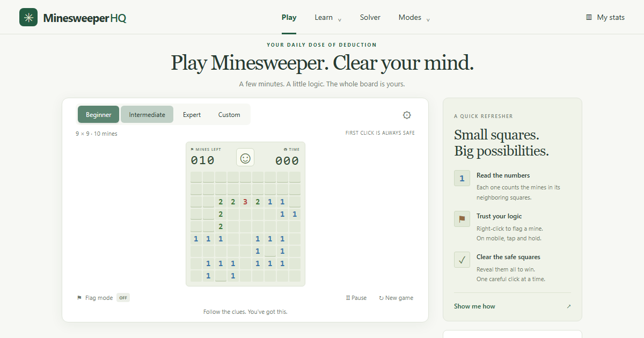Click the Minesweeper HQ snowflake logo
This screenshot has height=338, width=644.
click(28, 17)
